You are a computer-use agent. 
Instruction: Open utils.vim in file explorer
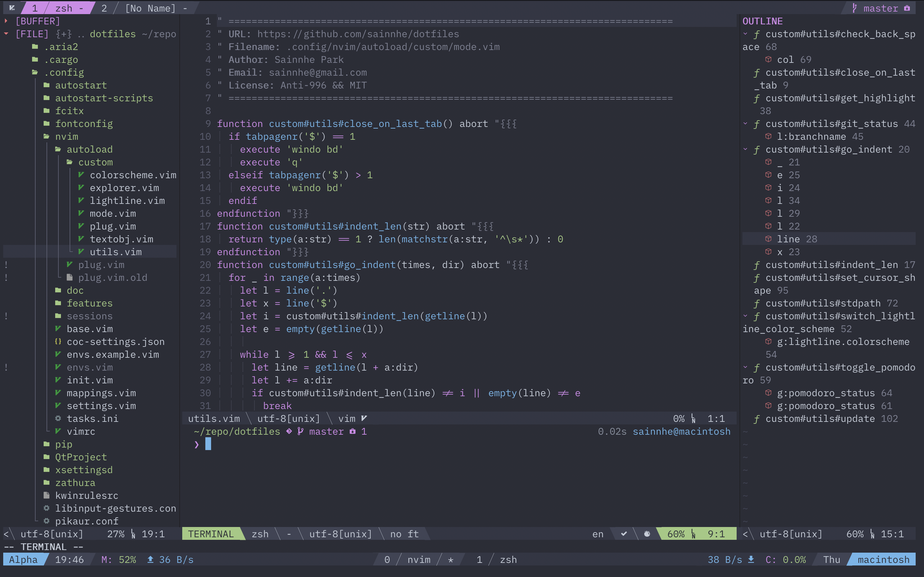tap(115, 252)
